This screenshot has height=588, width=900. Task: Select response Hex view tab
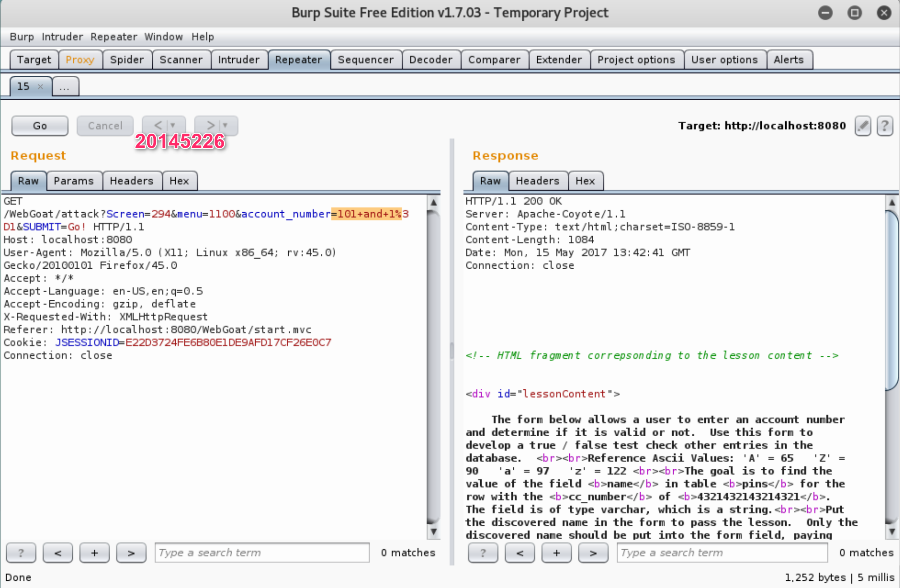[586, 181]
